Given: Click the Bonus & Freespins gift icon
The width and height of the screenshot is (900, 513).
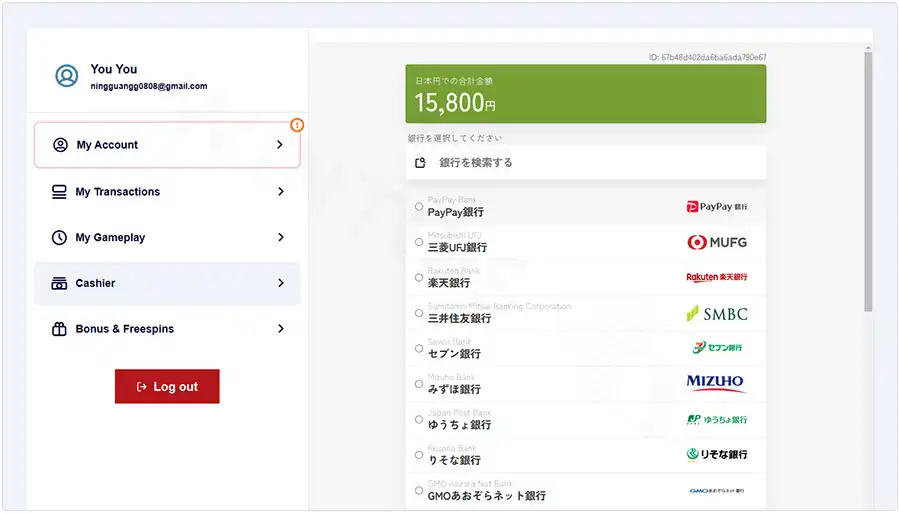Looking at the screenshot, I should tap(59, 329).
